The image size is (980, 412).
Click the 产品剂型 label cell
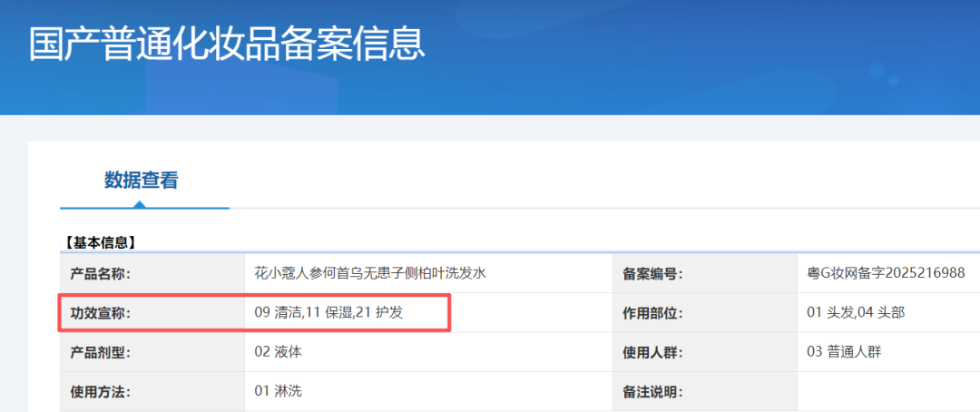pyautogui.click(x=101, y=352)
